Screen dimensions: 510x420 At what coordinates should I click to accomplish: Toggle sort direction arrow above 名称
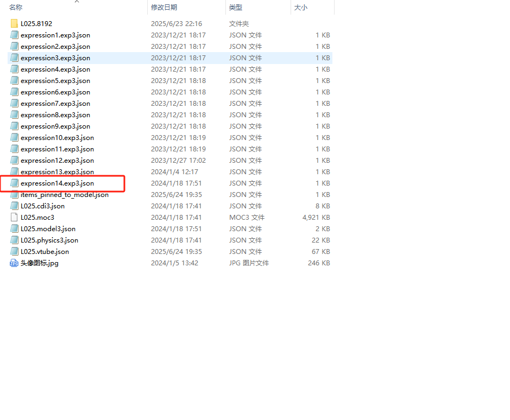pos(77,2)
